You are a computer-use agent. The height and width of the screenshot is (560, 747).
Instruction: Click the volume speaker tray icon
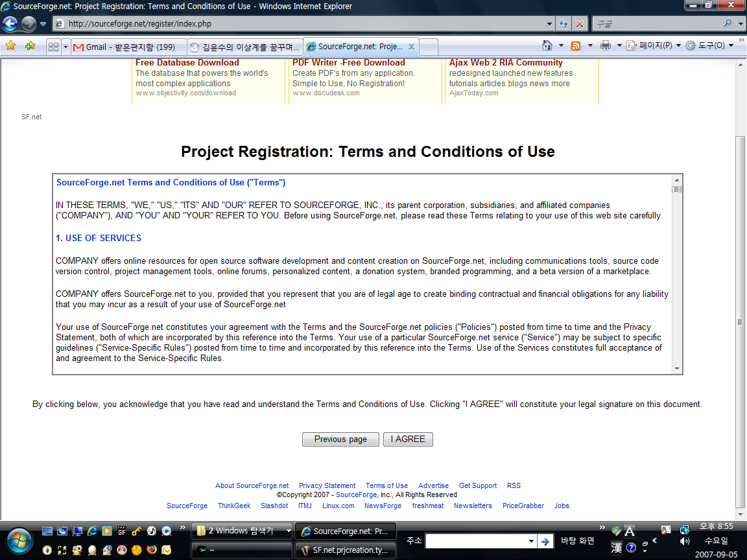[685, 541]
